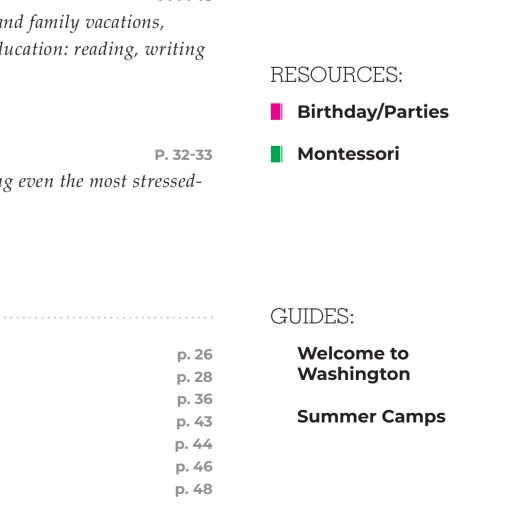Open the Montessori resource link
Screen dimensions: 512x512
tap(348, 154)
